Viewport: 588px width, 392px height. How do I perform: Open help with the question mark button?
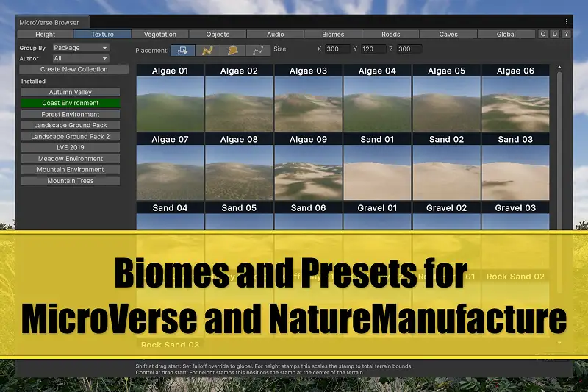click(x=566, y=34)
